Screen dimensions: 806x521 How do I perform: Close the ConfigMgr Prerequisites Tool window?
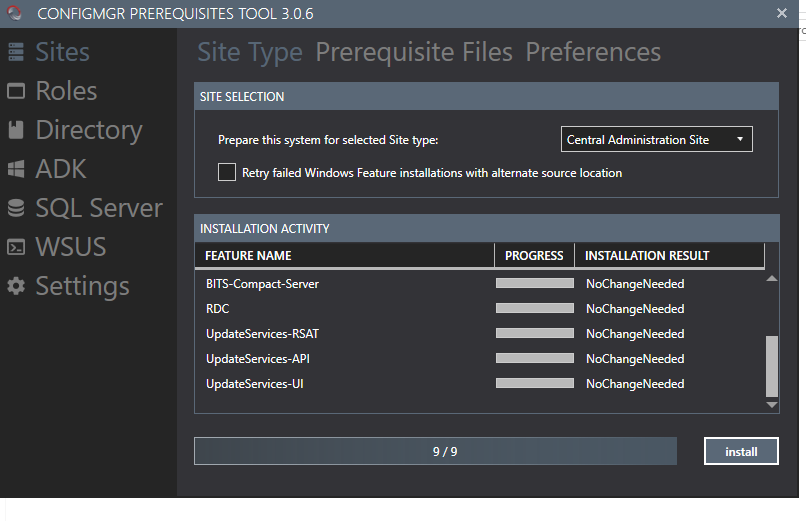coord(782,13)
